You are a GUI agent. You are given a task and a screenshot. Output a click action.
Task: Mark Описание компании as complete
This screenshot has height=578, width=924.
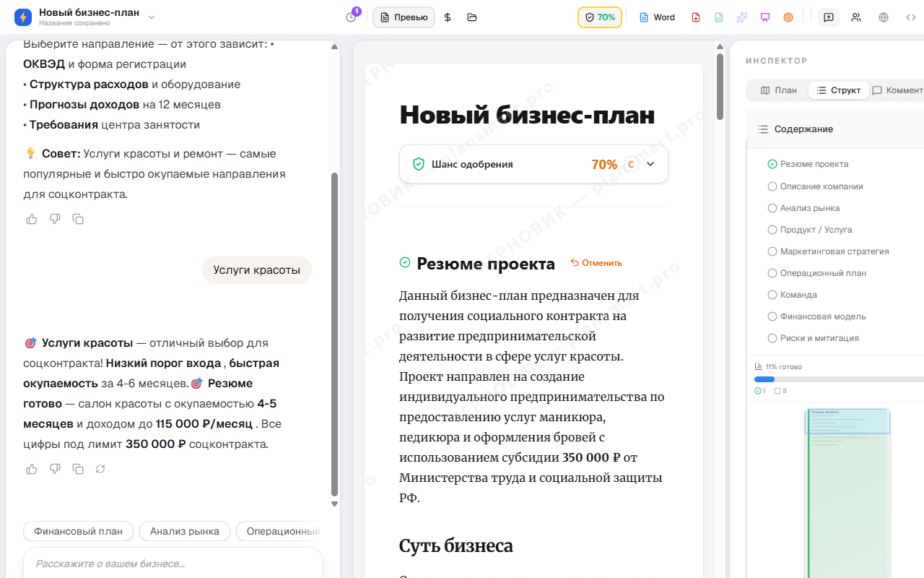(772, 186)
